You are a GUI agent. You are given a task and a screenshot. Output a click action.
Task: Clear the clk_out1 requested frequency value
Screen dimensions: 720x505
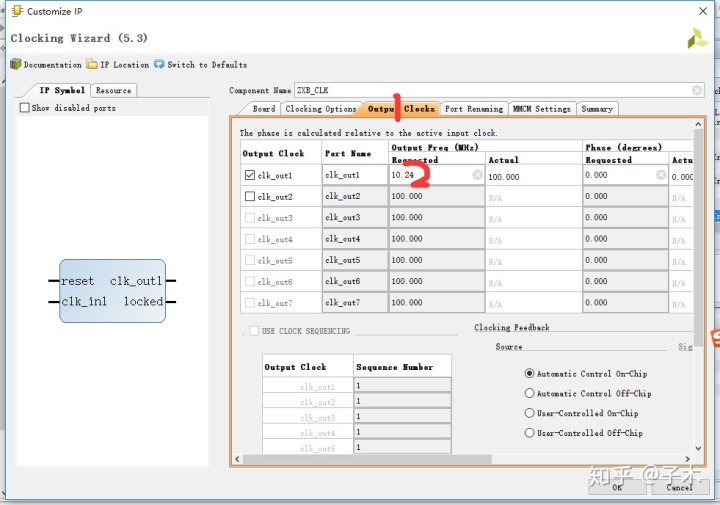point(478,175)
